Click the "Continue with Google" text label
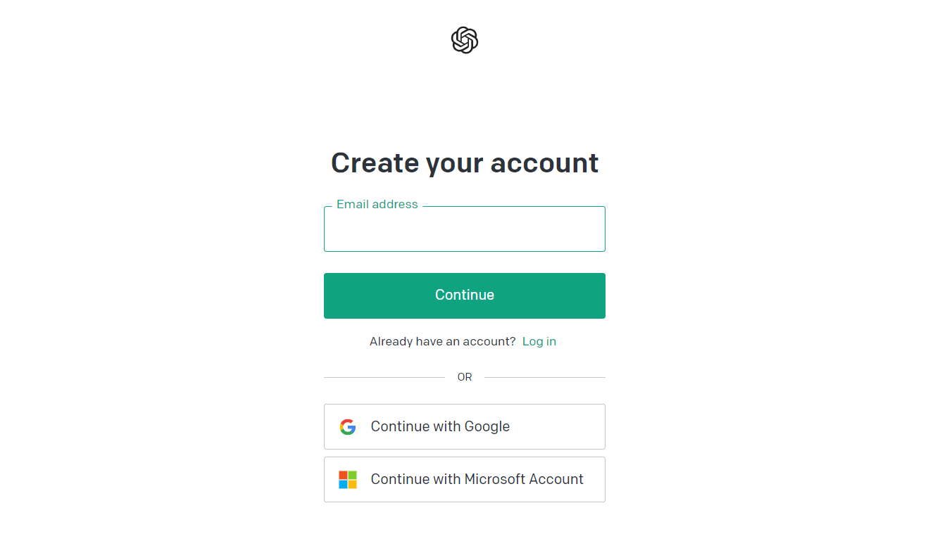The height and width of the screenshot is (560, 928). click(440, 427)
